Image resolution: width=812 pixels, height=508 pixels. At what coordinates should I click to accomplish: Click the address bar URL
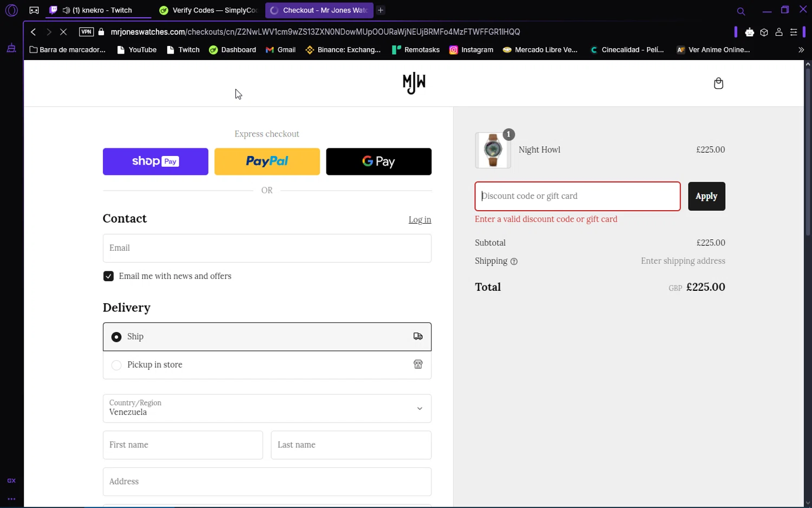click(x=315, y=32)
